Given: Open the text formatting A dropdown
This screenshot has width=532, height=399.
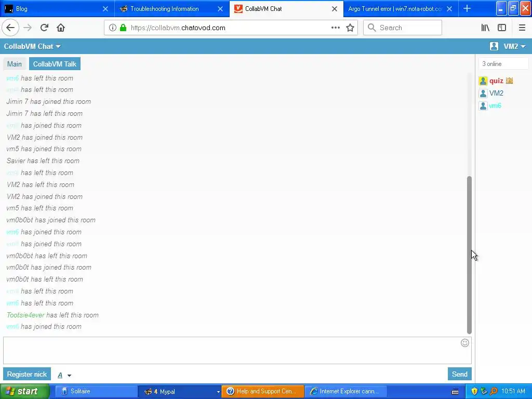Looking at the screenshot, I should coord(64,375).
